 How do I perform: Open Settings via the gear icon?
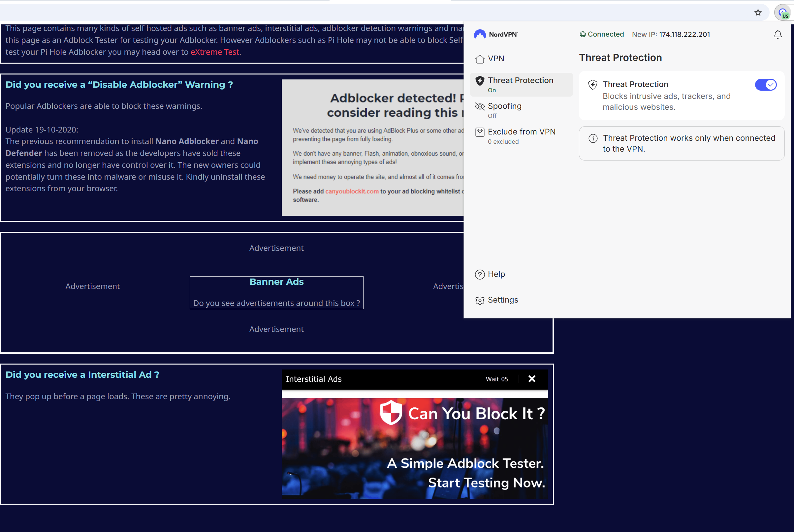point(480,300)
